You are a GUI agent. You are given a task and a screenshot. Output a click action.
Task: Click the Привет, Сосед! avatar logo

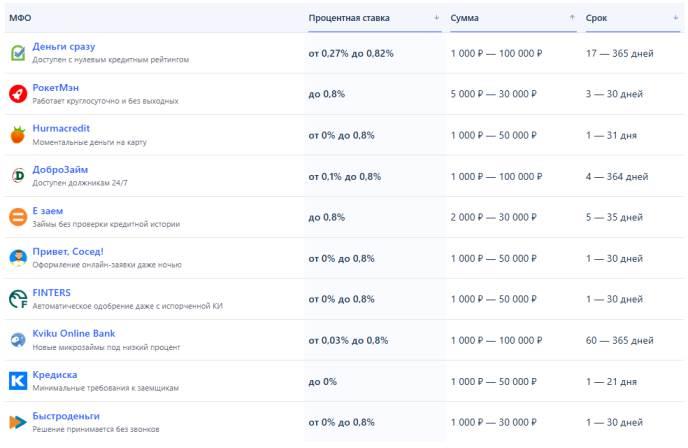coord(17,258)
